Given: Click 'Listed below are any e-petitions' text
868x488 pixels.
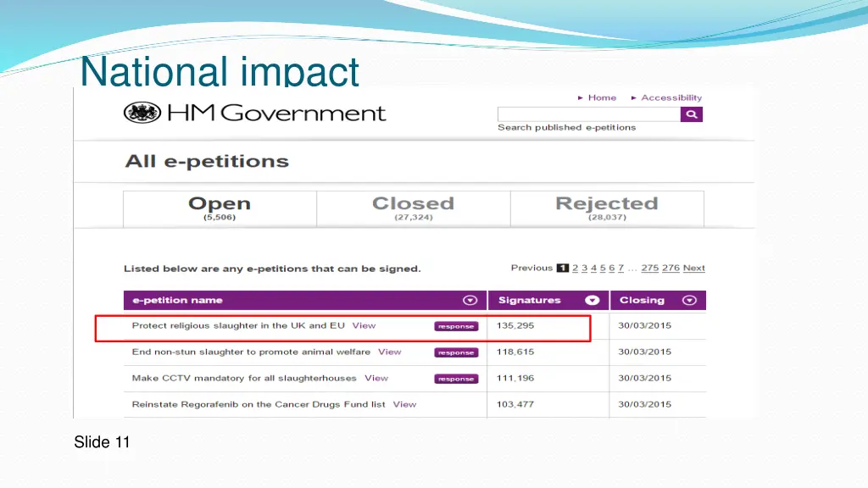Looking at the screenshot, I should point(272,269).
